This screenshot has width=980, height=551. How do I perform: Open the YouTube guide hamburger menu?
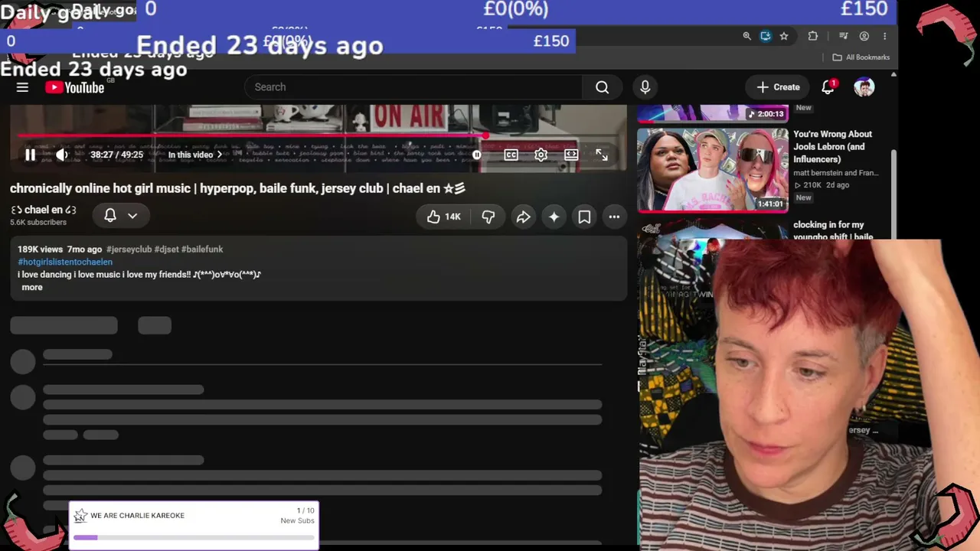22,87
